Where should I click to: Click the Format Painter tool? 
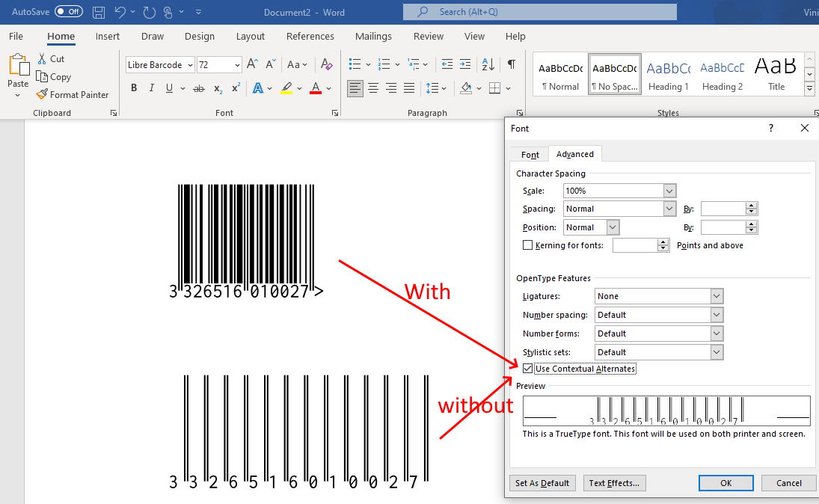pyautogui.click(x=73, y=95)
